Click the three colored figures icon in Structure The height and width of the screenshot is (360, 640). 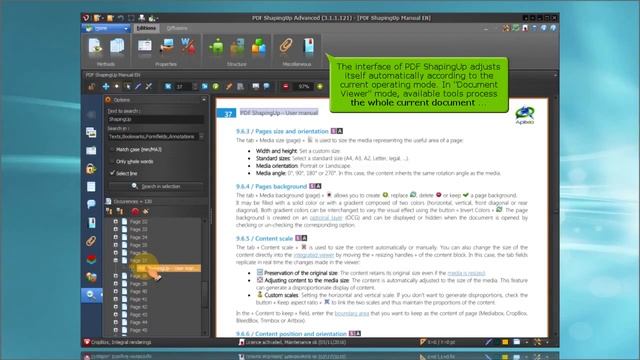click(258, 46)
